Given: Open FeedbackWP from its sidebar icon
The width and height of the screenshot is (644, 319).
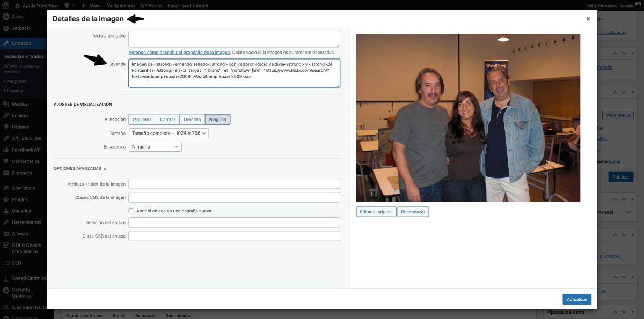Looking at the screenshot, I should point(6,150).
